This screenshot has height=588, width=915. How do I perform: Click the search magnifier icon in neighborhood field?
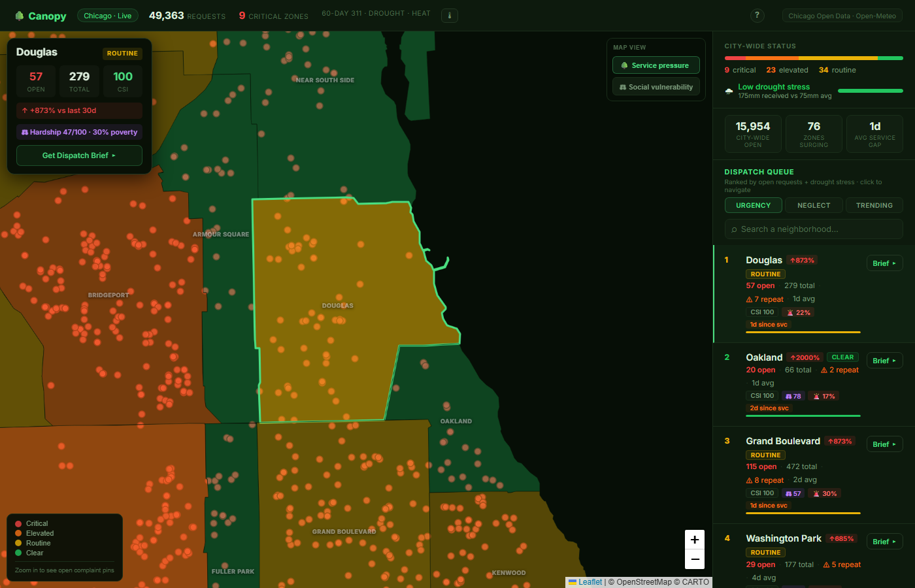[735, 229]
